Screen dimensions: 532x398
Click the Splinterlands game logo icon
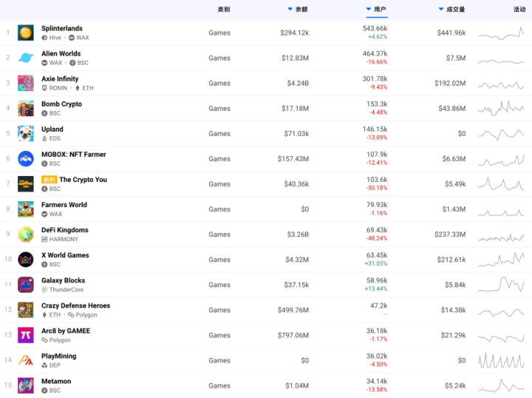click(x=26, y=33)
